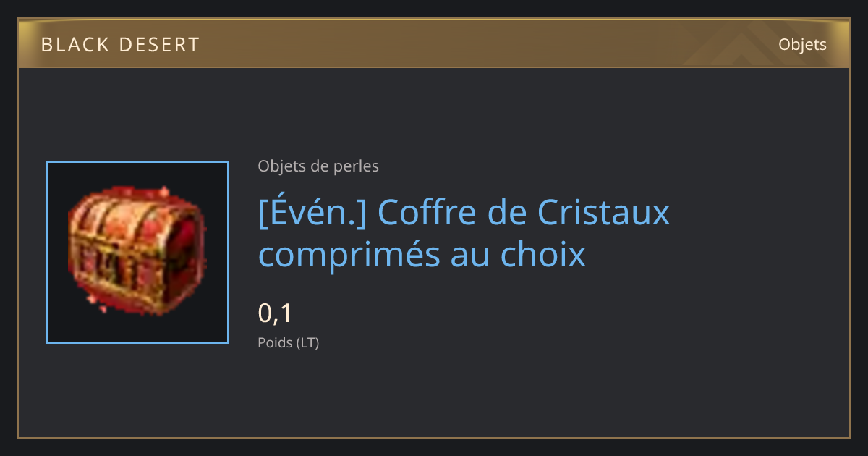868x456 pixels.
Task: Click the red treasure chest item icon
Action: pos(137,253)
